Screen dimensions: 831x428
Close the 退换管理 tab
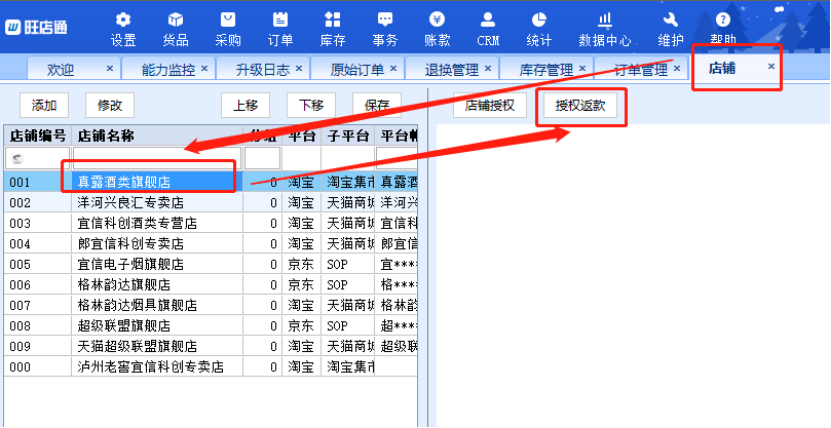[488, 68]
